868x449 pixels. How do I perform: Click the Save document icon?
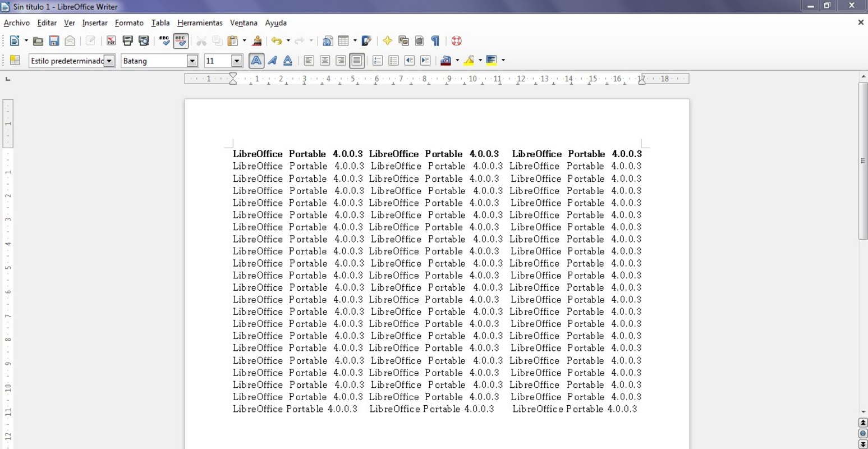[x=54, y=41]
